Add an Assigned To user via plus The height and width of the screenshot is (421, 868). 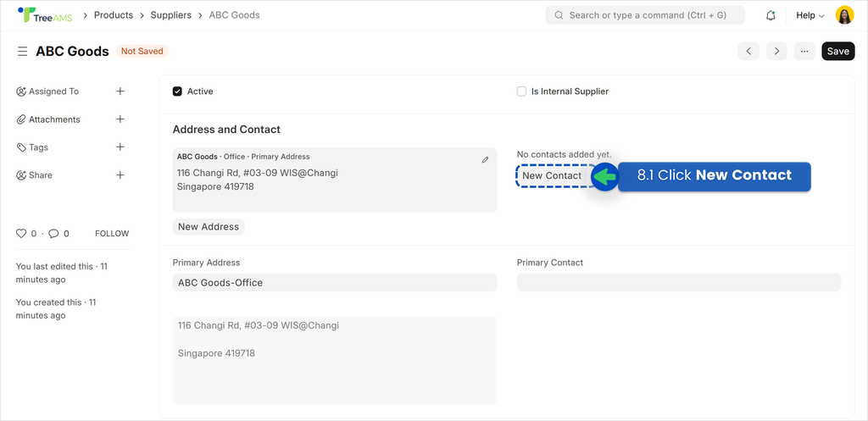120,91
